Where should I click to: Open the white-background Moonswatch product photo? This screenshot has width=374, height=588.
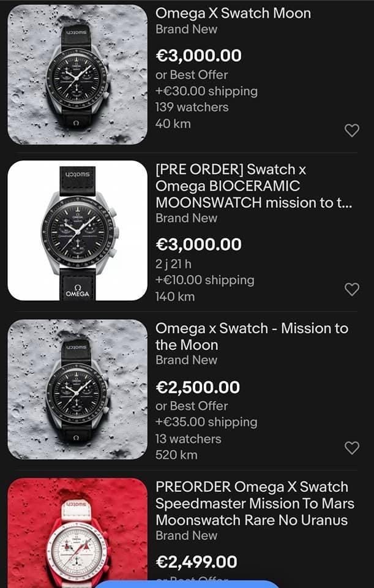click(x=77, y=230)
